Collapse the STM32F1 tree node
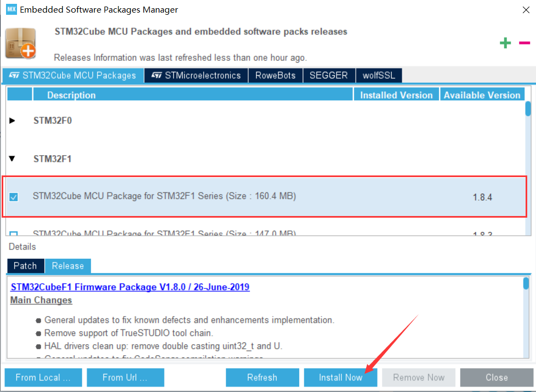This screenshot has width=536, height=392. tap(12, 159)
